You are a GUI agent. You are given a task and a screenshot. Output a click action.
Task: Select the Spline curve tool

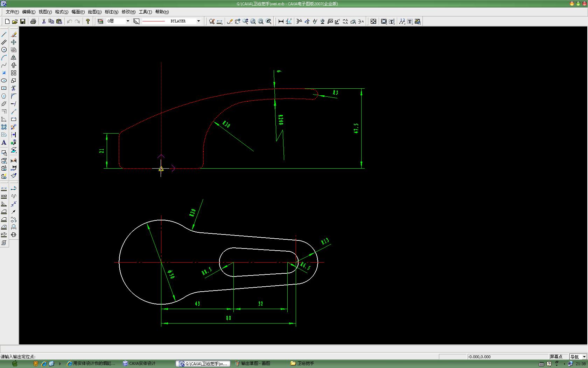[4, 65]
